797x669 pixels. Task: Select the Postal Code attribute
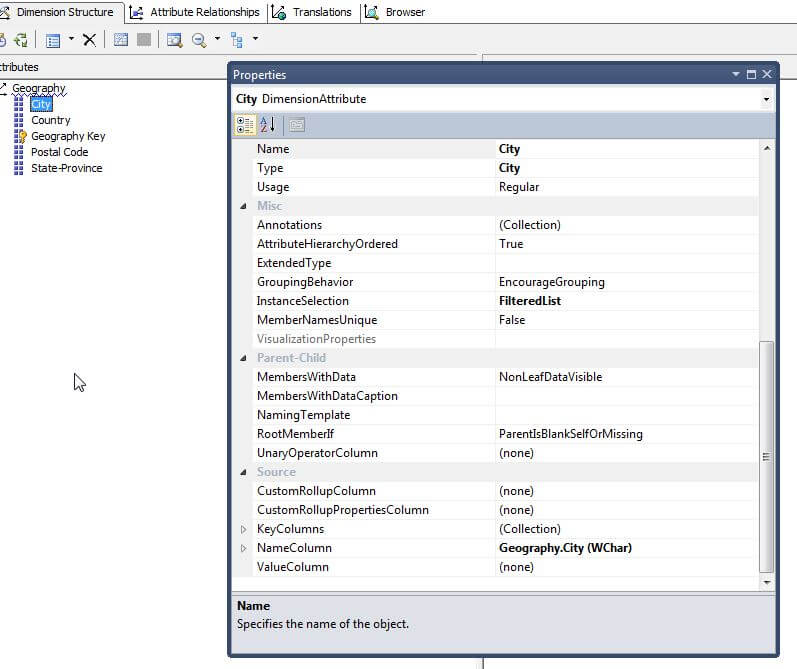pyautogui.click(x=59, y=152)
